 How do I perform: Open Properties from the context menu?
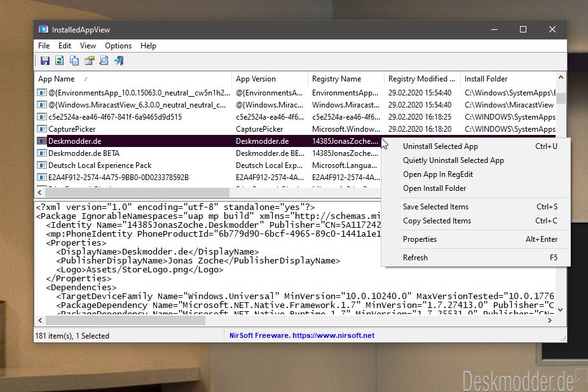pos(475,239)
